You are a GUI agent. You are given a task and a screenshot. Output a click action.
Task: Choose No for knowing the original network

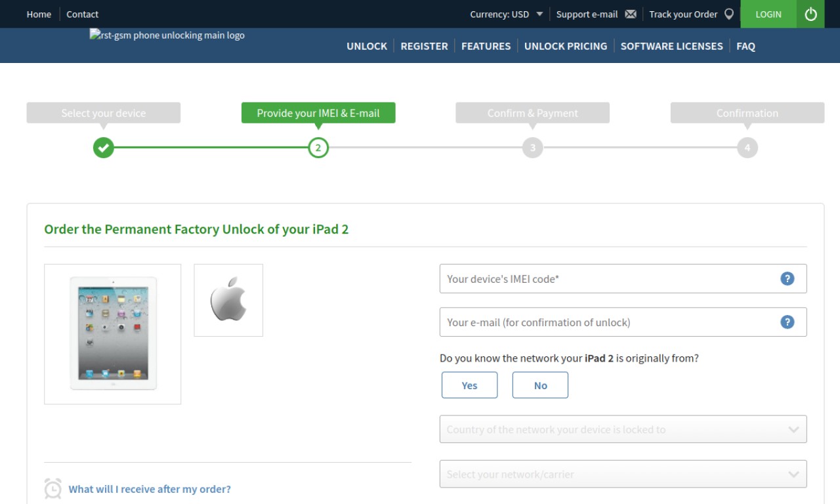pos(540,385)
